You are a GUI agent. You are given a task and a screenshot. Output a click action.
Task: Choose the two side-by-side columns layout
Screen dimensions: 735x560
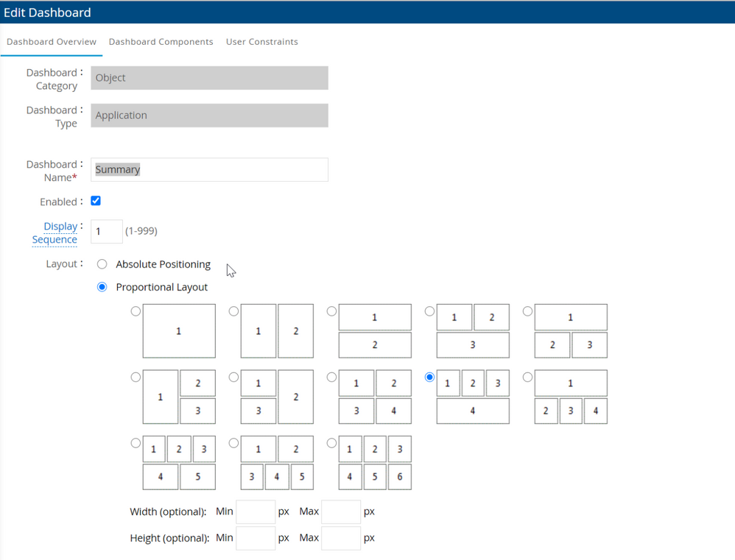point(233,311)
